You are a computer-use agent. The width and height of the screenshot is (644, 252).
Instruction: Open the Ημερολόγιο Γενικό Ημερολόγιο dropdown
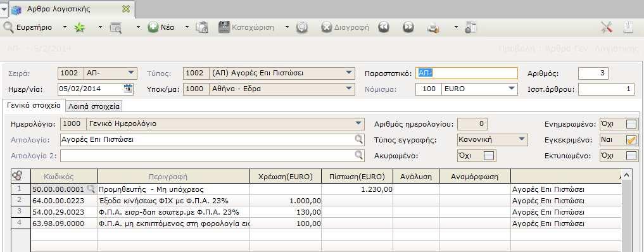click(x=359, y=123)
